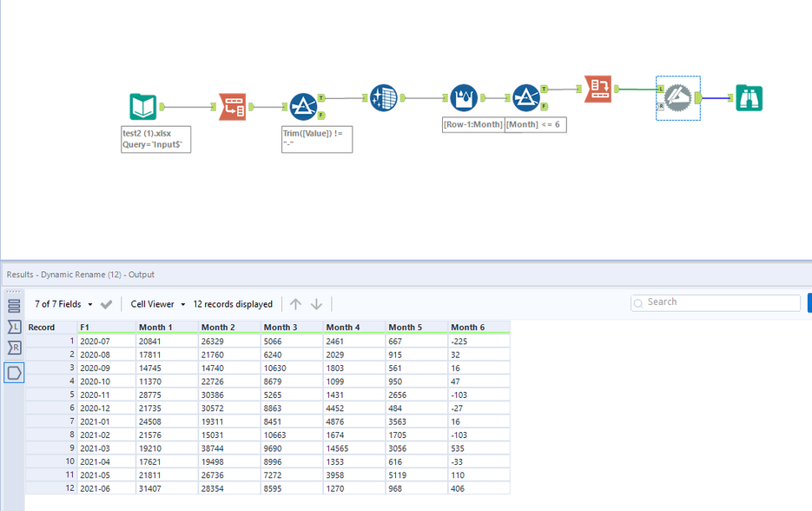This screenshot has width=812, height=511.
Task: Open the Cell Viewer dropdown
Action: tap(157, 304)
